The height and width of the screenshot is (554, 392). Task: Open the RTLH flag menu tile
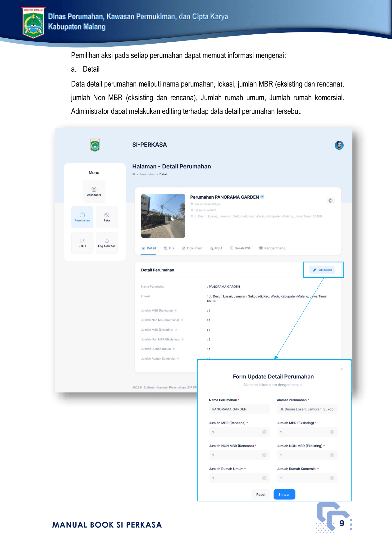click(82, 243)
